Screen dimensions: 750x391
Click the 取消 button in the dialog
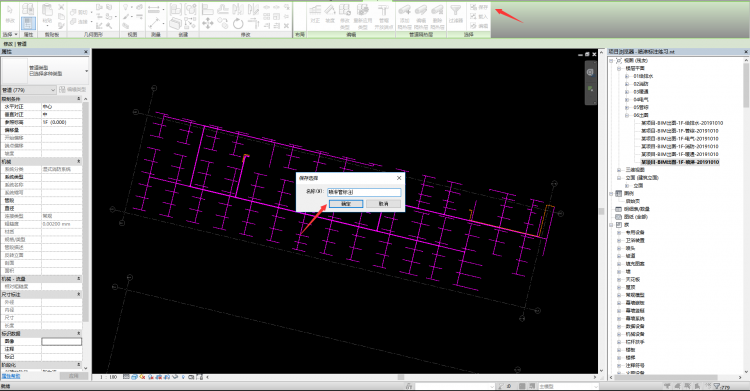(x=383, y=204)
